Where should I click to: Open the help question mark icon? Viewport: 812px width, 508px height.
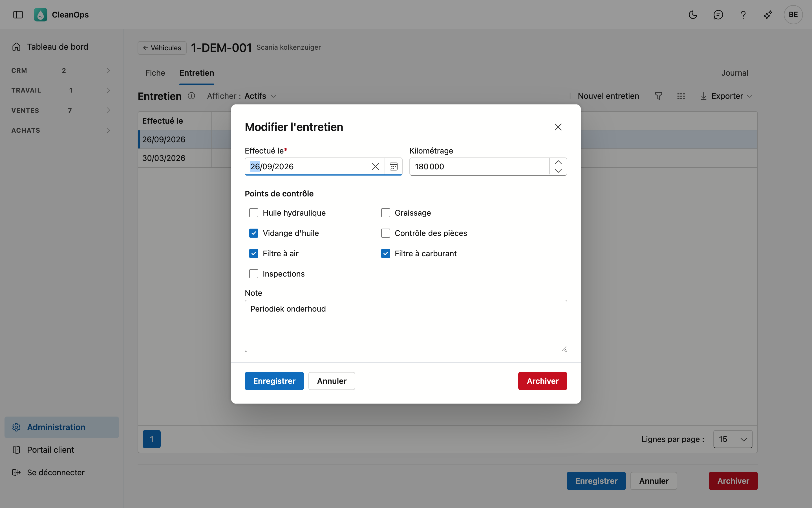click(743, 14)
